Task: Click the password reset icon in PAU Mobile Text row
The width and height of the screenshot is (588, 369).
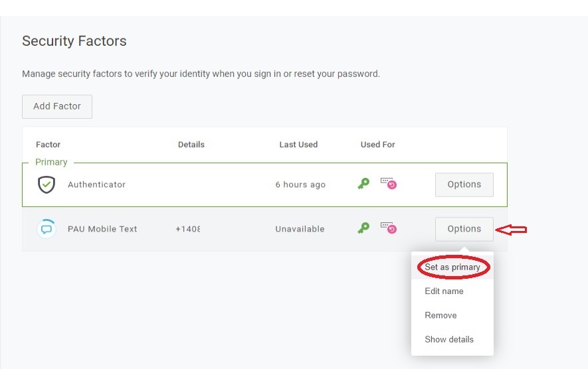Action: 388,228
